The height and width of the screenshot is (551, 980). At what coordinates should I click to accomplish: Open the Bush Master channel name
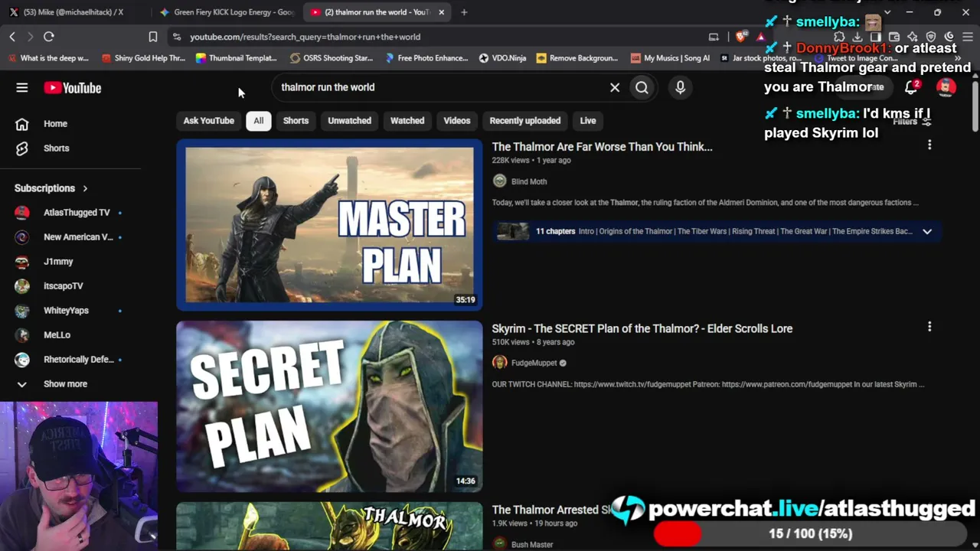532,544
